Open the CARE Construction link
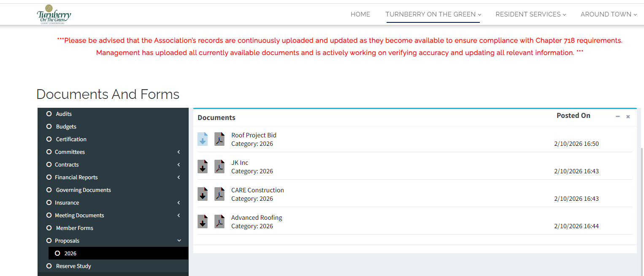The image size is (644, 276). 257,190
